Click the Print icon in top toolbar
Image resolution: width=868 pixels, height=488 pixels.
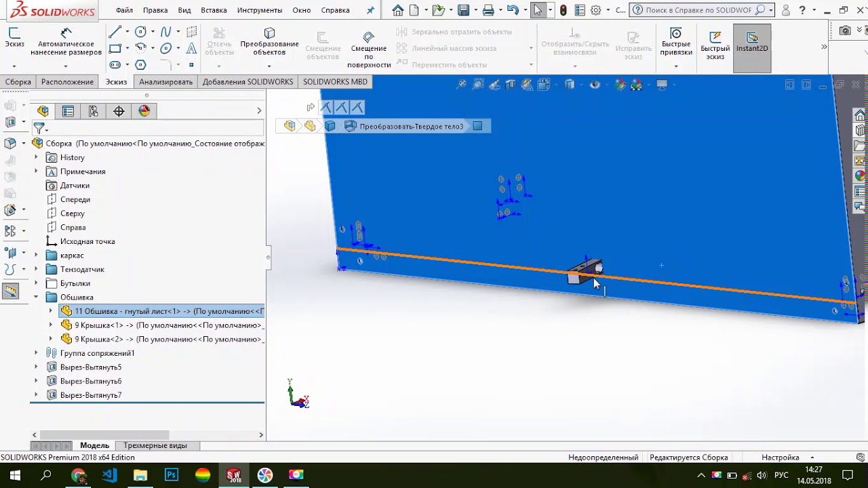(488, 10)
